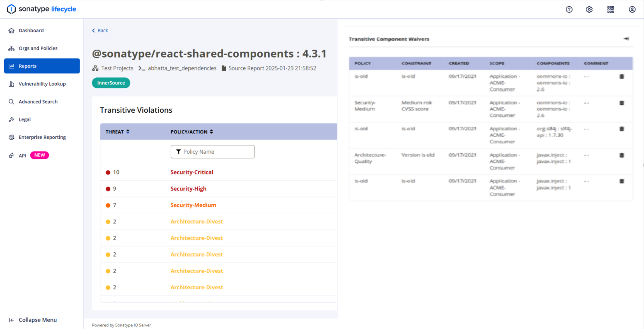Click the Version is old constraint cell

(x=418, y=155)
